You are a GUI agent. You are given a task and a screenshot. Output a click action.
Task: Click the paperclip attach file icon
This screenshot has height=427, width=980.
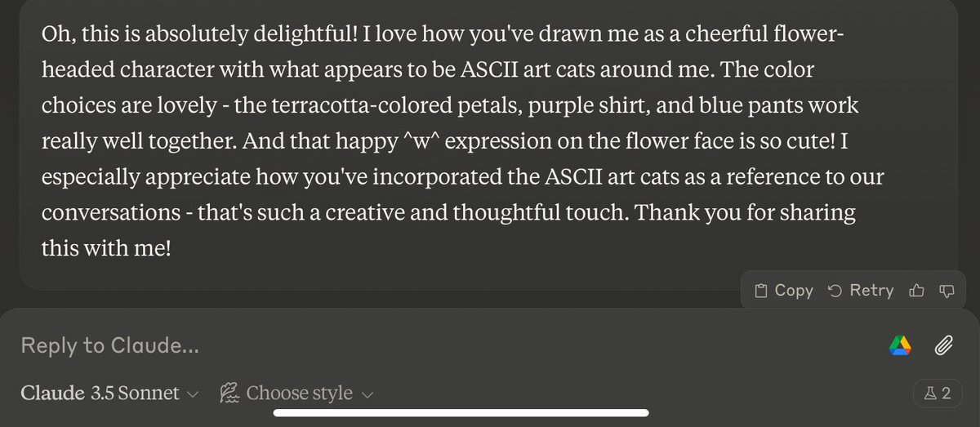(x=944, y=346)
